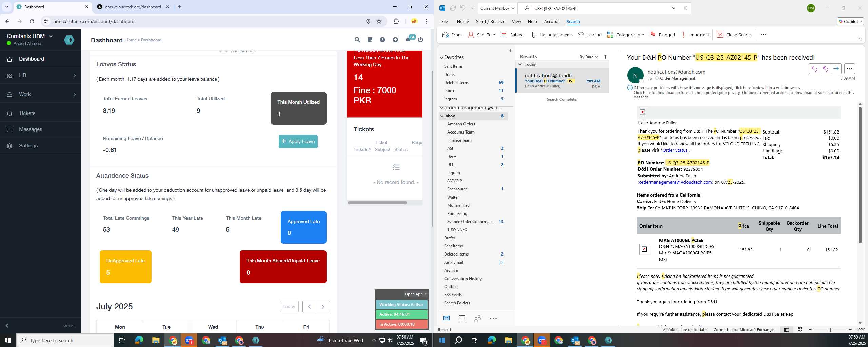
Task: Click the Outlook search query field
Action: pyautogui.click(x=598, y=8)
